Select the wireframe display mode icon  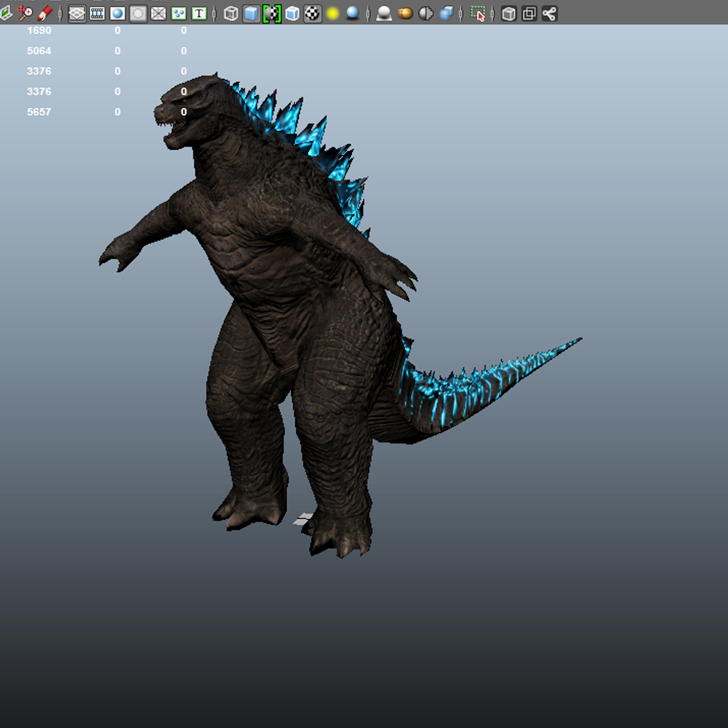coord(77,14)
